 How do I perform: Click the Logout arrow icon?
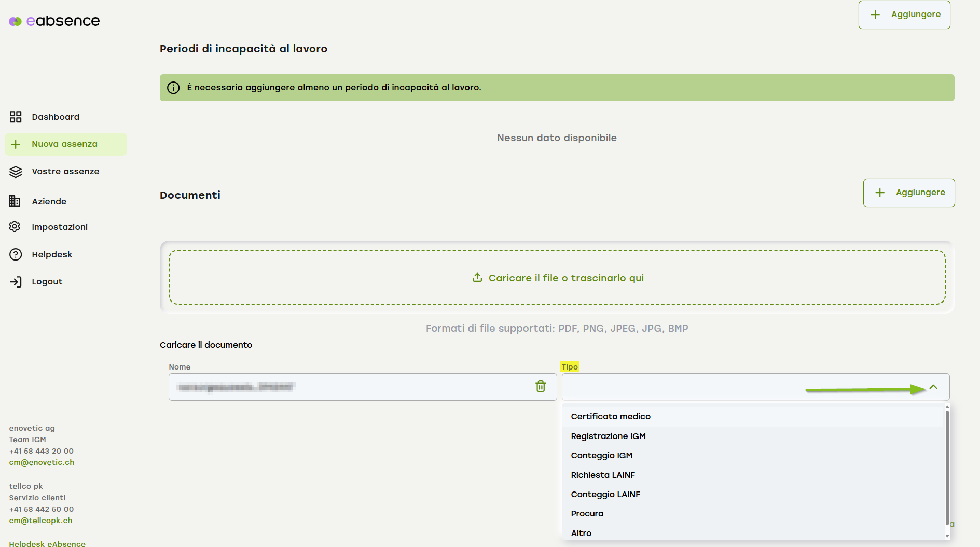tap(16, 282)
